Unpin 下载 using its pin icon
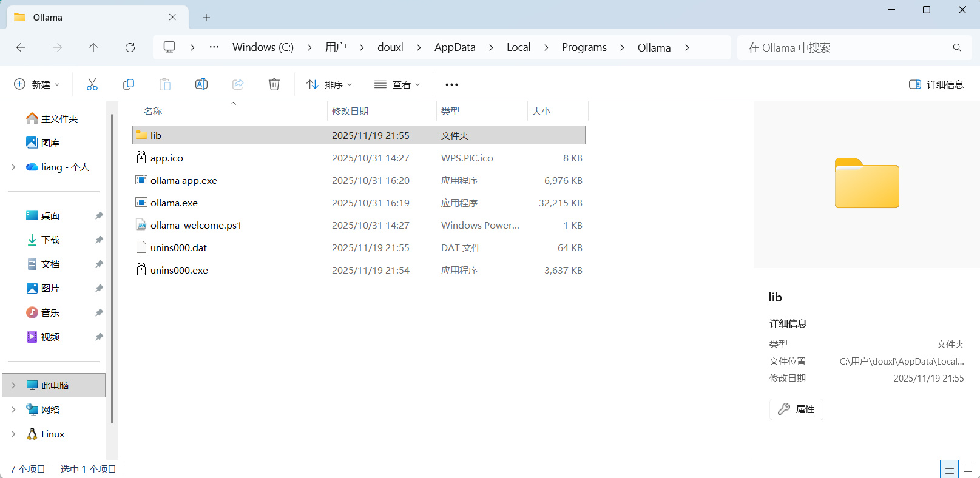The height and width of the screenshot is (478, 980). pos(99,240)
